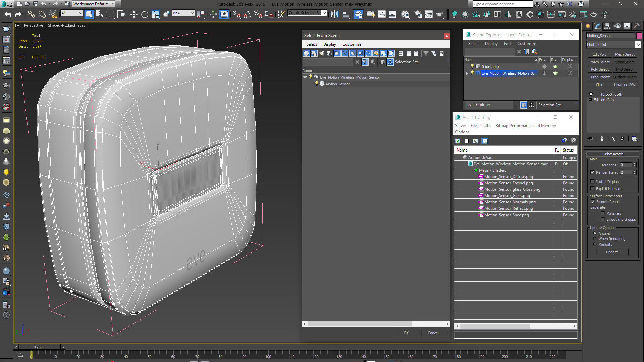
Task: Open Bitmap Performance and Memory menu
Action: coord(526,126)
